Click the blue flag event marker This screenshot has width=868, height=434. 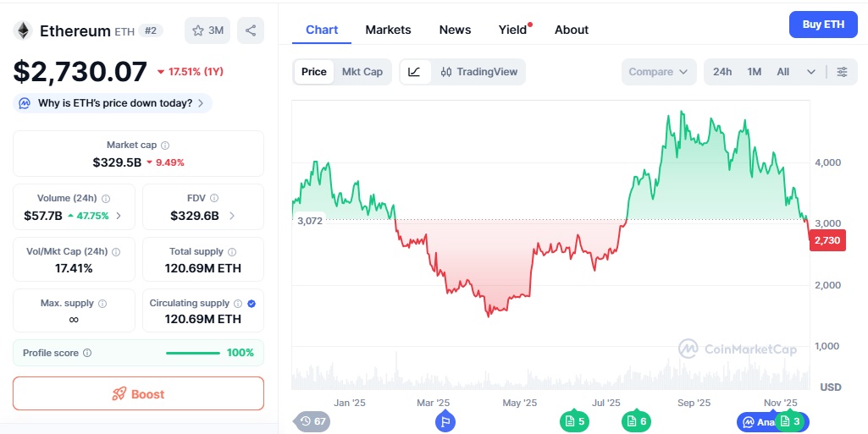click(445, 422)
